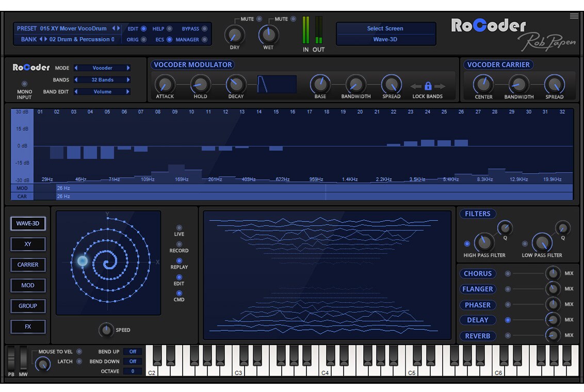Click the Band Edit right arrow
Viewport: 584px width, 392px height.
click(128, 92)
